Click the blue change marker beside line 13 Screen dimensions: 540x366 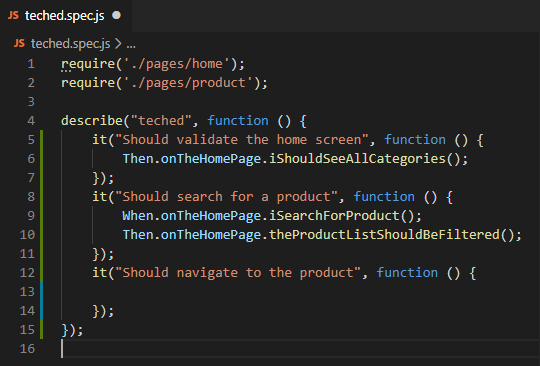42,292
